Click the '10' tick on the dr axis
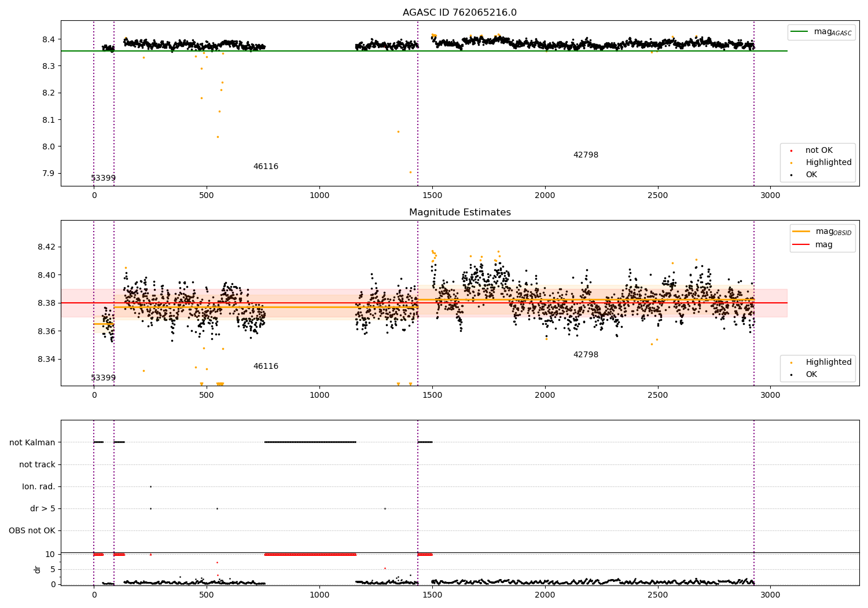The width and height of the screenshot is (868, 608). point(50,555)
